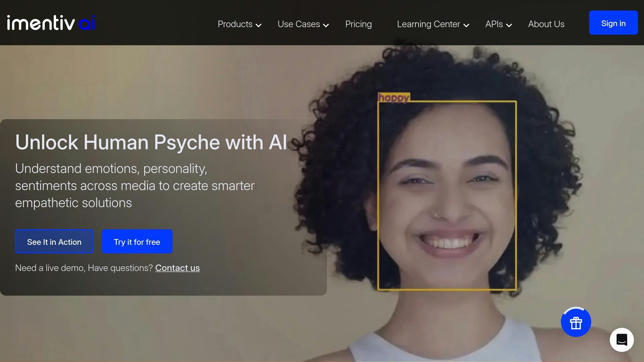This screenshot has width=644, height=362.
Task: Click the imentiv ai logo
Action: tap(51, 22)
